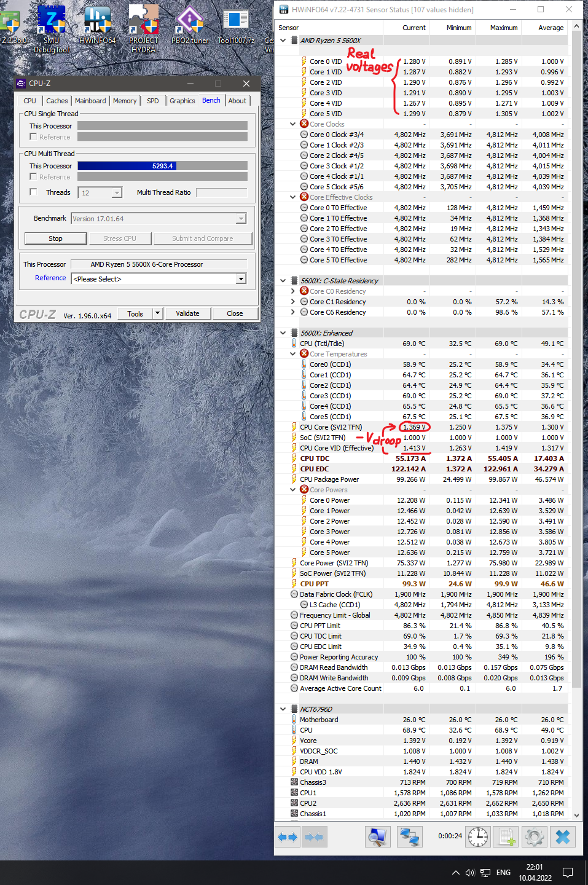Image resolution: width=588 pixels, height=885 pixels.
Task: Click the clock reset-timer icon in HWiNFO
Action: (478, 837)
